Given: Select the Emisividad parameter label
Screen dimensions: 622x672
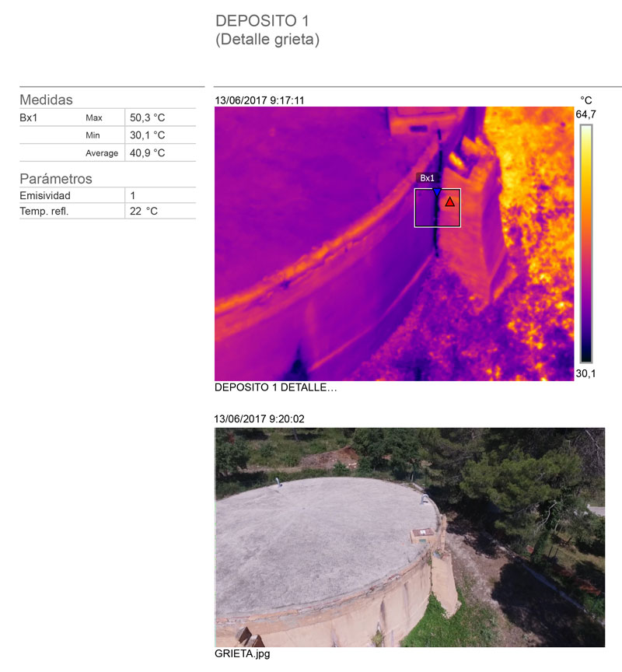Looking at the screenshot, I should tap(45, 195).
